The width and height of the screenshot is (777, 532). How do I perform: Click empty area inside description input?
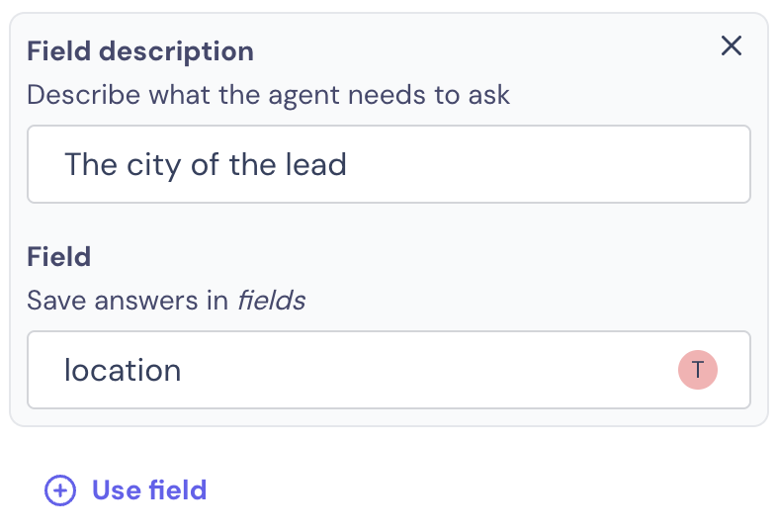coord(545,164)
